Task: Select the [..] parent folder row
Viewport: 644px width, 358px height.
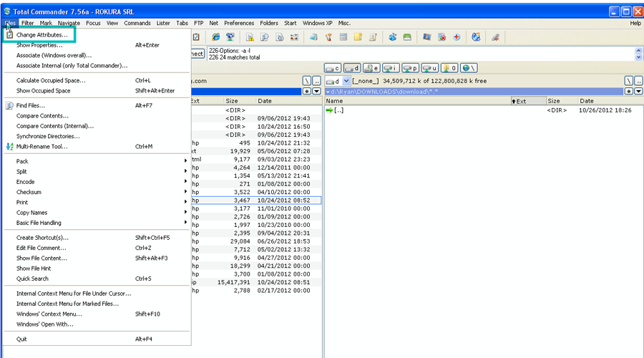Action: tap(484, 110)
